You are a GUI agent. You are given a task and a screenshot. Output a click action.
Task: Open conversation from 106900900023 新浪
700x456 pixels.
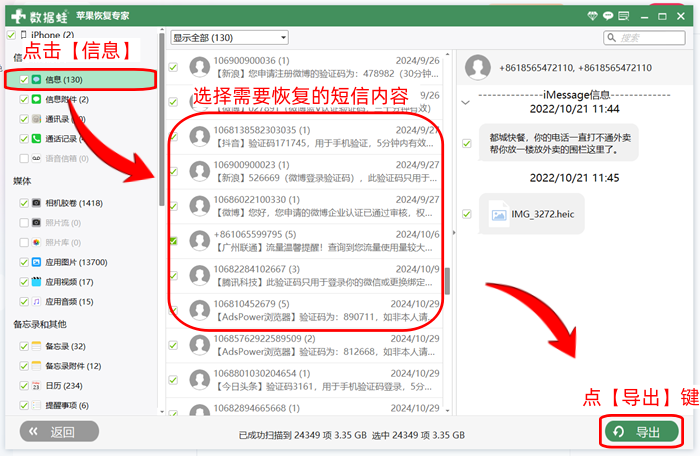tap(304, 172)
